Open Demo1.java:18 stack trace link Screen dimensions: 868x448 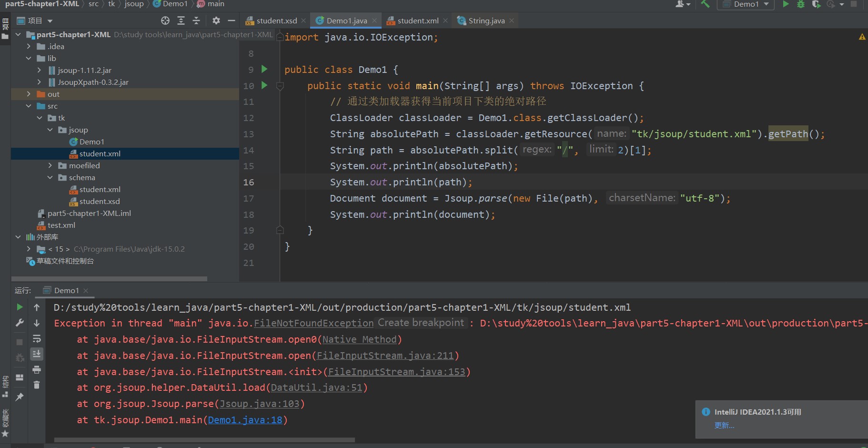[x=245, y=420]
